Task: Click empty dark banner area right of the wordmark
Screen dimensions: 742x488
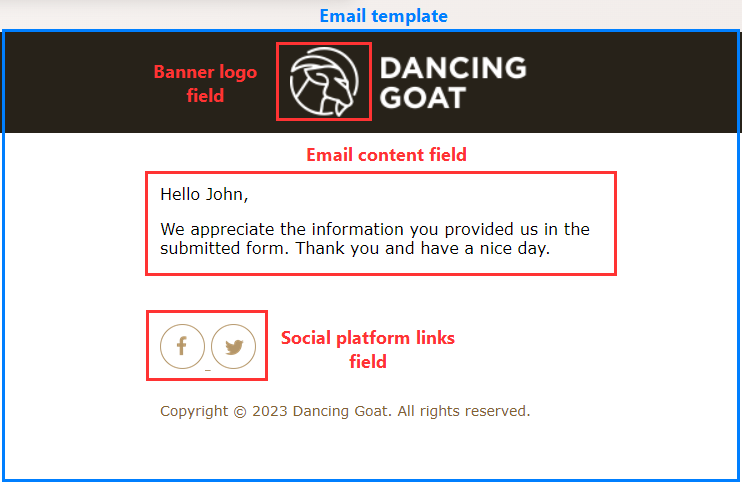Action: pyautogui.click(x=630, y=82)
